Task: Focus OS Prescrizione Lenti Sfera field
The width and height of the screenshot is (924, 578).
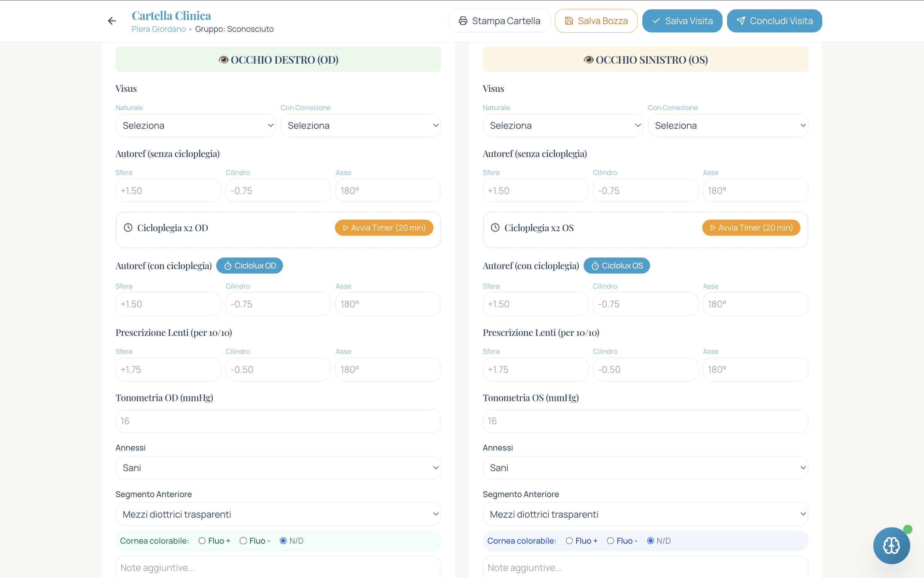Action: click(x=535, y=369)
